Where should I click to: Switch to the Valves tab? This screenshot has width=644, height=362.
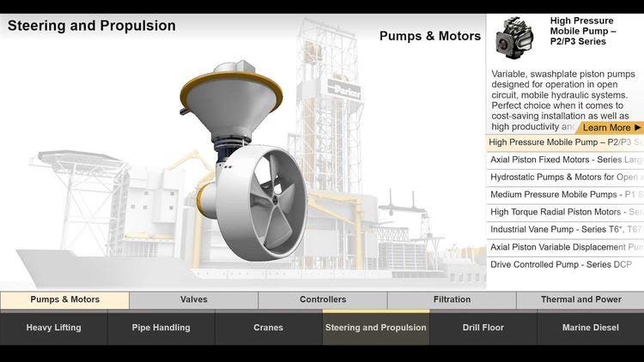[x=194, y=300]
